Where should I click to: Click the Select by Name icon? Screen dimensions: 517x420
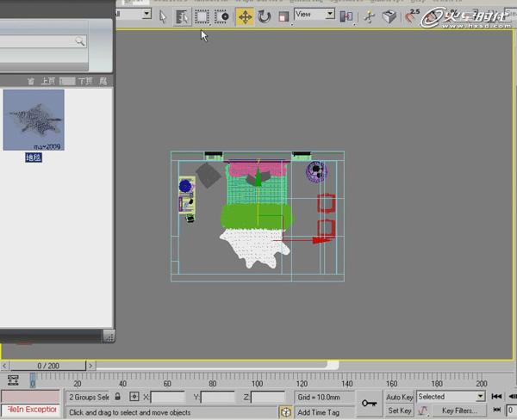click(x=182, y=15)
